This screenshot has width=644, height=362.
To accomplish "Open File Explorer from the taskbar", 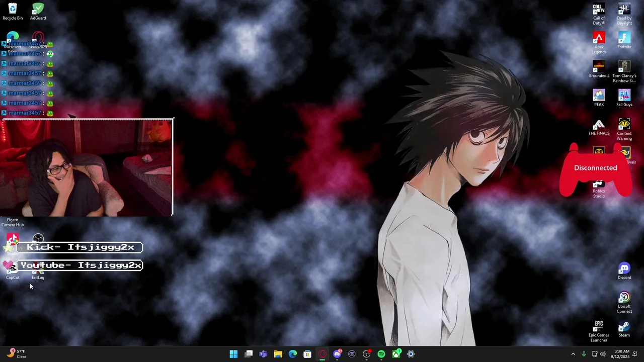I will [x=278, y=354].
